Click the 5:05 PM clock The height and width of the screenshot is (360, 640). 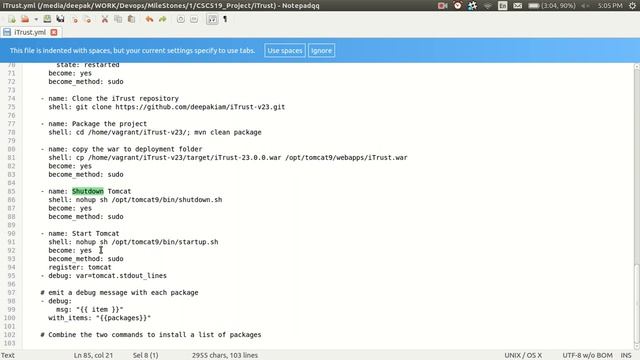click(610, 6)
